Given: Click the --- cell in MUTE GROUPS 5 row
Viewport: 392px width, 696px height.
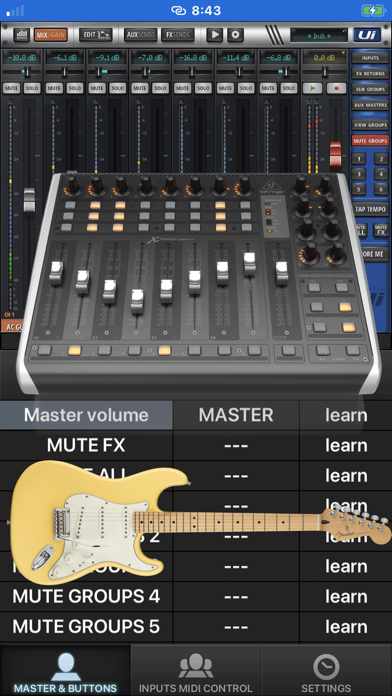Looking at the screenshot, I should tap(236, 626).
